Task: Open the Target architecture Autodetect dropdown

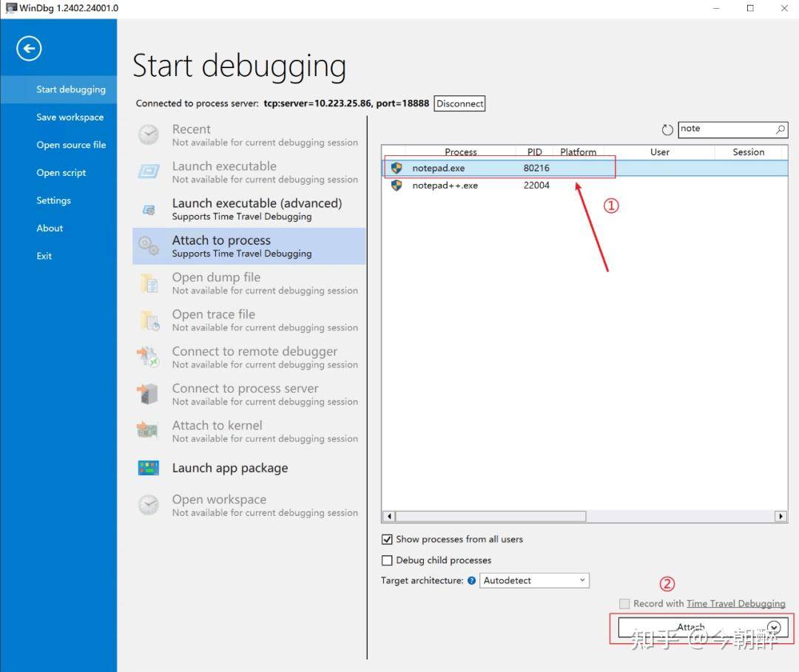Action: 534,580
